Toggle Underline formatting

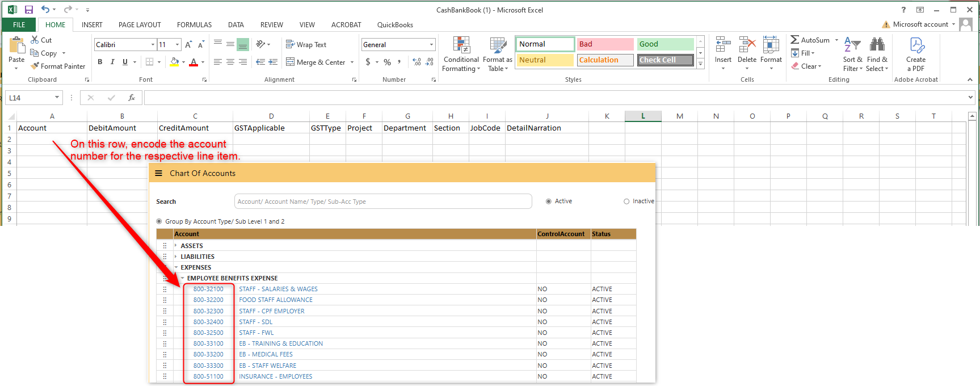(x=125, y=62)
